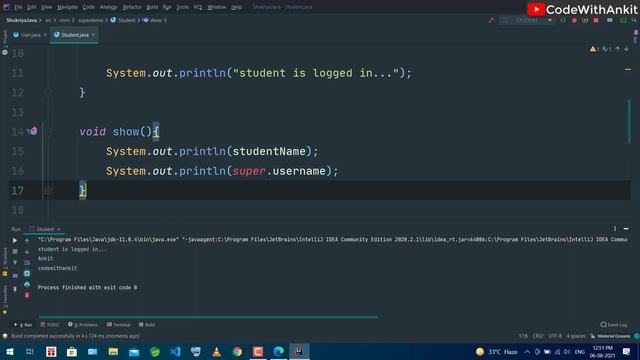Open the Analyze menu
The width and height of the screenshot is (640, 360).
coord(109,7)
